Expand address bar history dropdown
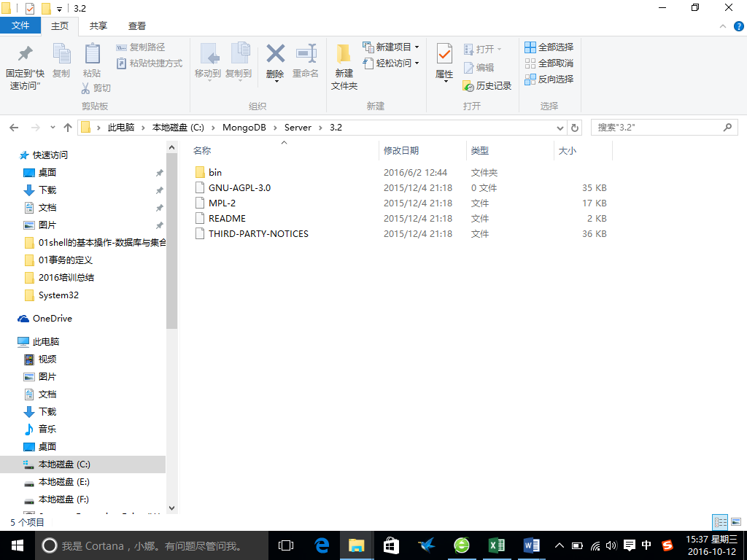 coord(561,128)
